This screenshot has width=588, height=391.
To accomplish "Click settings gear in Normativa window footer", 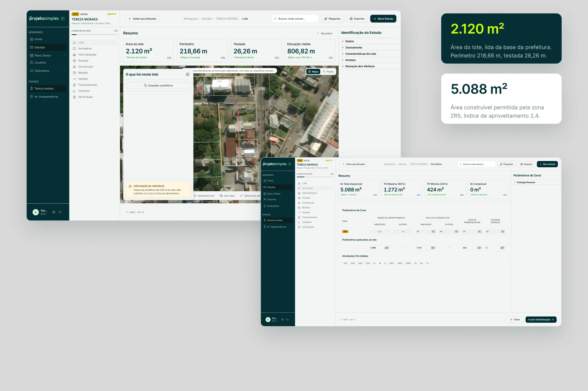I will tap(282, 319).
